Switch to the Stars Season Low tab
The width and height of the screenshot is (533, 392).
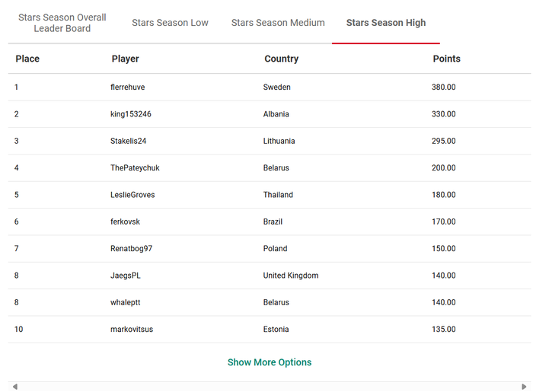[170, 23]
